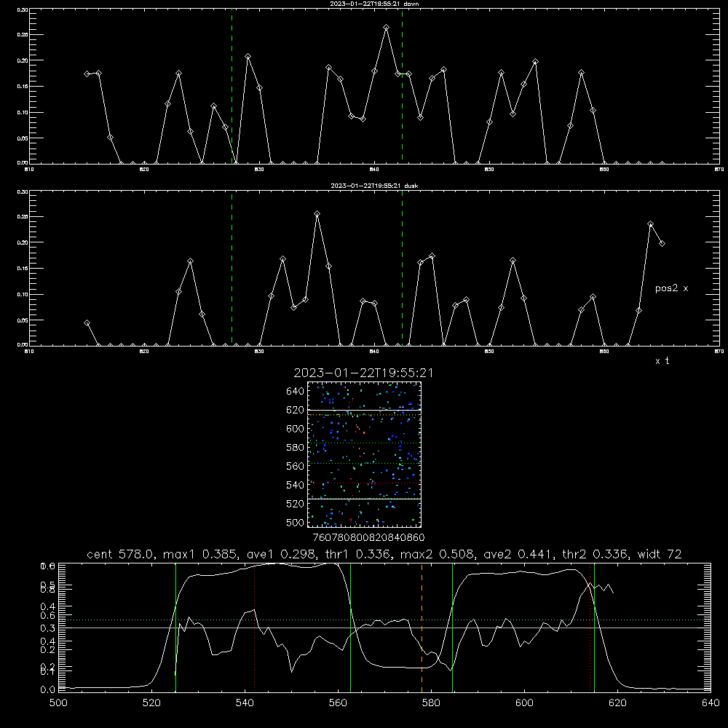Click the '540' x-axis label of bottom plot
Image resolution: width=728 pixels, height=728 pixels.
pyautogui.click(x=245, y=703)
